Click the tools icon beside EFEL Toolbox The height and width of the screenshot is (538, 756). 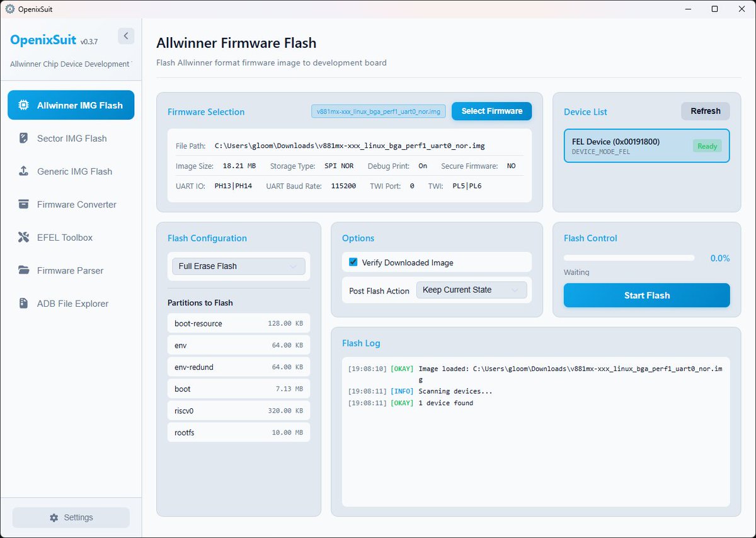pyautogui.click(x=23, y=238)
